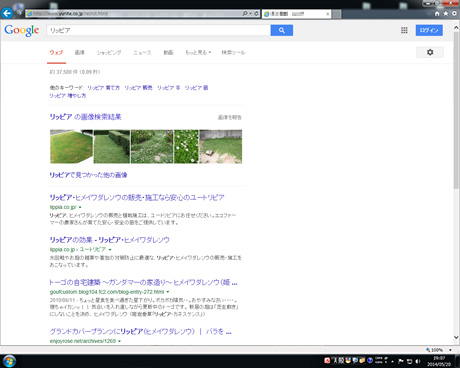Switch to the ニュース tab
Screen dimensions: 460x368
click(x=142, y=52)
